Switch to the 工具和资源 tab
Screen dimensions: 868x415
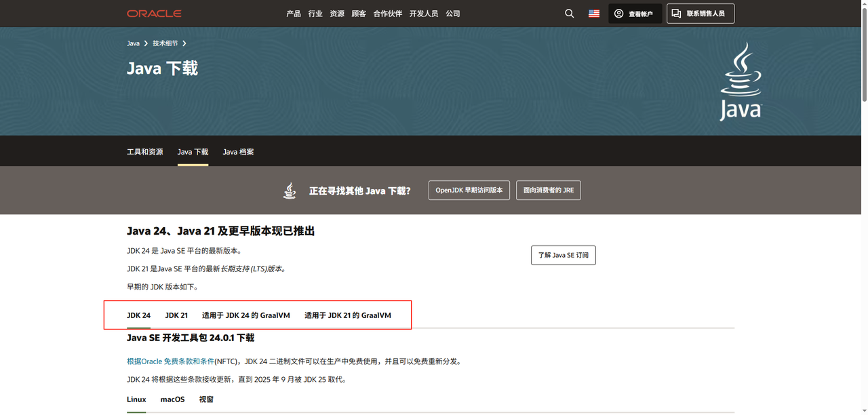coord(145,152)
